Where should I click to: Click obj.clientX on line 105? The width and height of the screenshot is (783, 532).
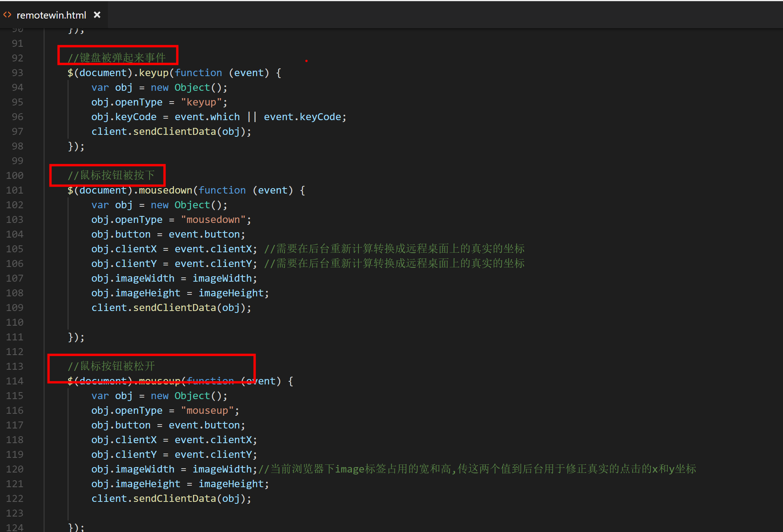pos(124,249)
